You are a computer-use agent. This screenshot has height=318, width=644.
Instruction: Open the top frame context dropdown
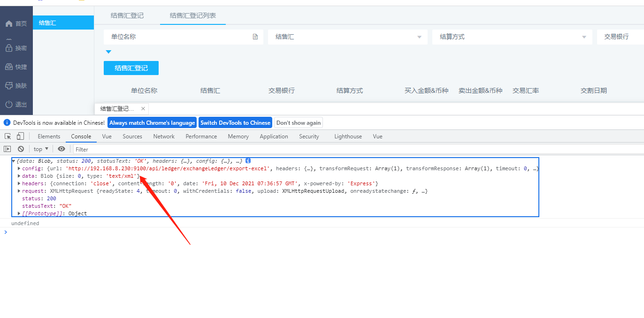pyautogui.click(x=40, y=149)
